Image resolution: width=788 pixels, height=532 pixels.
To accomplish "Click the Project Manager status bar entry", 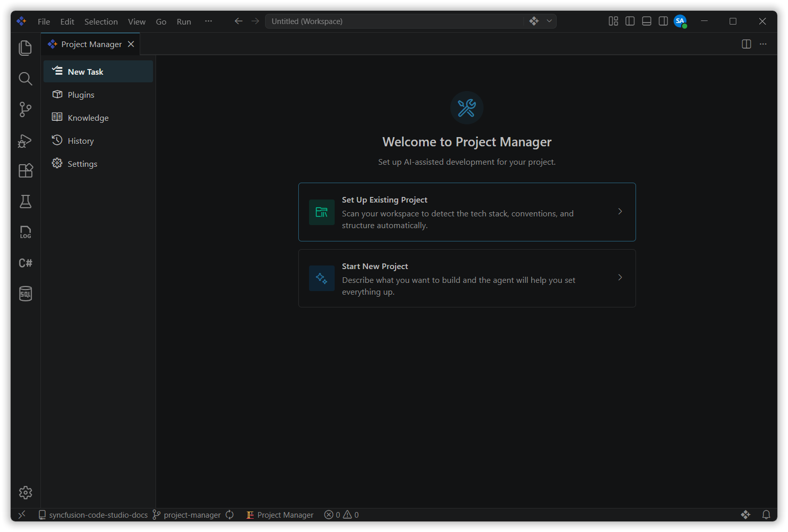I will (x=280, y=515).
